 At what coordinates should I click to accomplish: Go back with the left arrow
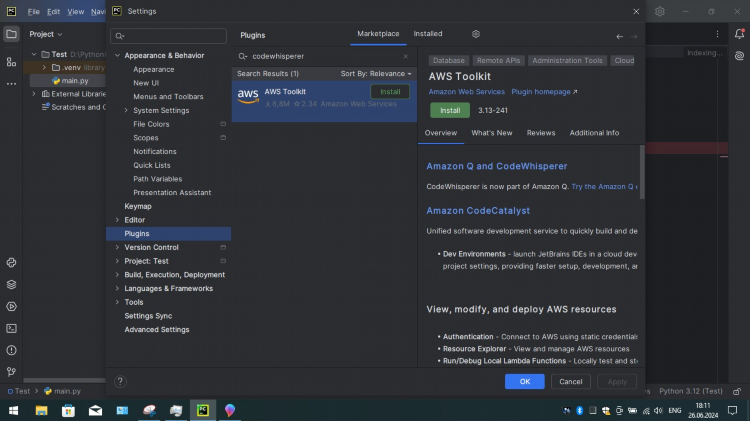(619, 36)
